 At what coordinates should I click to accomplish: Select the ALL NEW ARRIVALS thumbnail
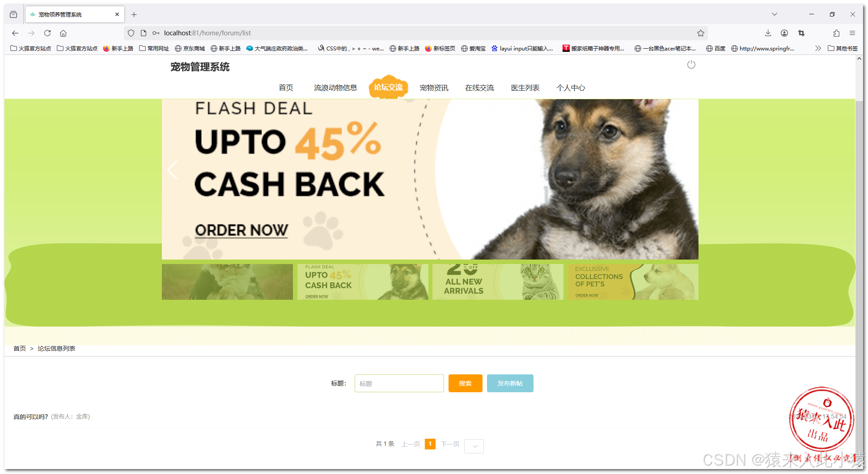[x=498, y=282]
